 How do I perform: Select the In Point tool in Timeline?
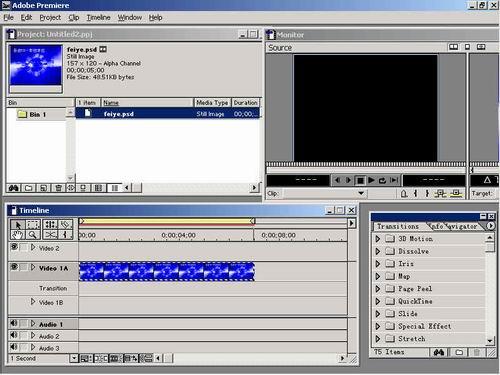point(65,235)
